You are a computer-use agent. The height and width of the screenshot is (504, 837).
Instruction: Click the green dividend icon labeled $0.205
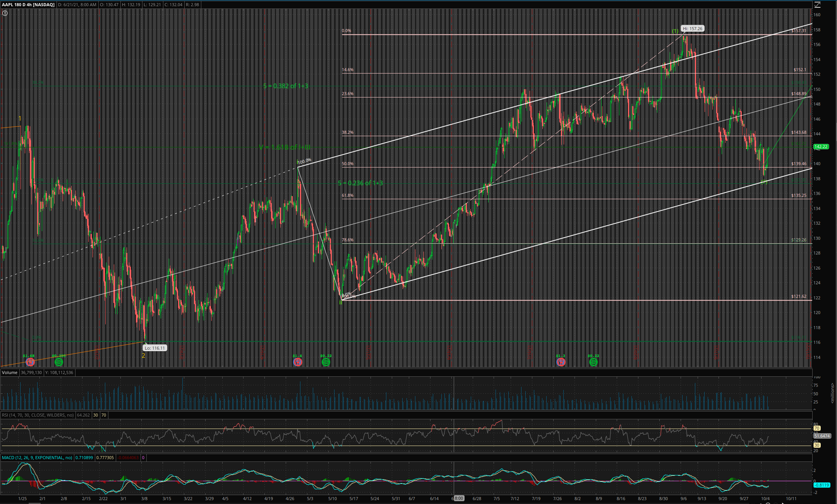pos(58,362)
